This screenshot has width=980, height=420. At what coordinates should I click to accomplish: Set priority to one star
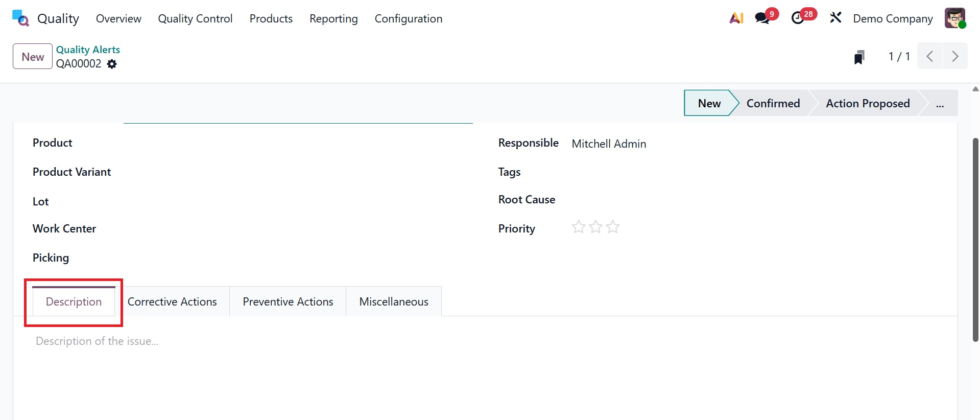[579, 227]
